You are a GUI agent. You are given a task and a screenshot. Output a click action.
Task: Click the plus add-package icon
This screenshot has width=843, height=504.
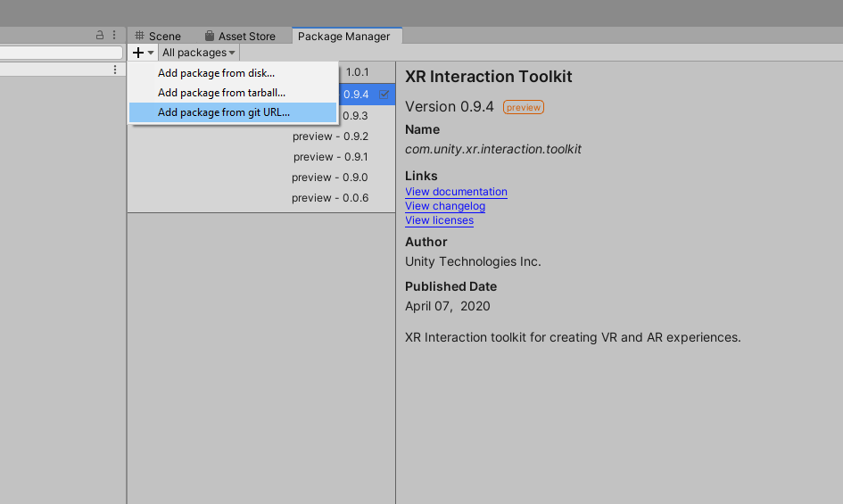pyautogui.click(x=138, y=53)
